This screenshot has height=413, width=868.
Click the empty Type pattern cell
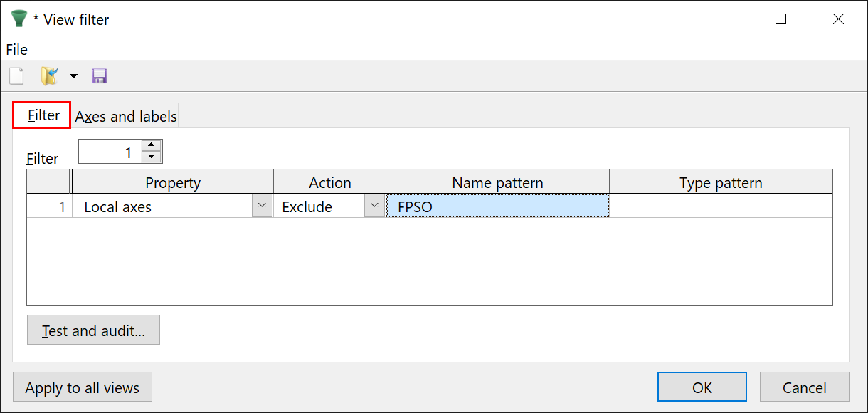720,206
